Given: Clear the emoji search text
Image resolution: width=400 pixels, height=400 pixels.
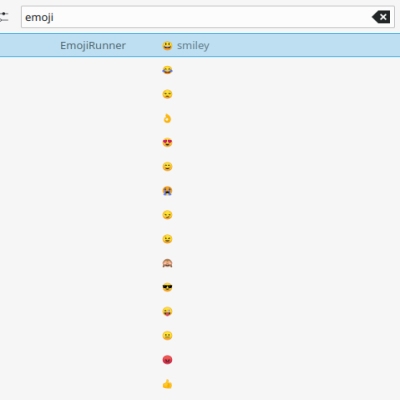Looking at the screenshot, I should coord(381,17).
